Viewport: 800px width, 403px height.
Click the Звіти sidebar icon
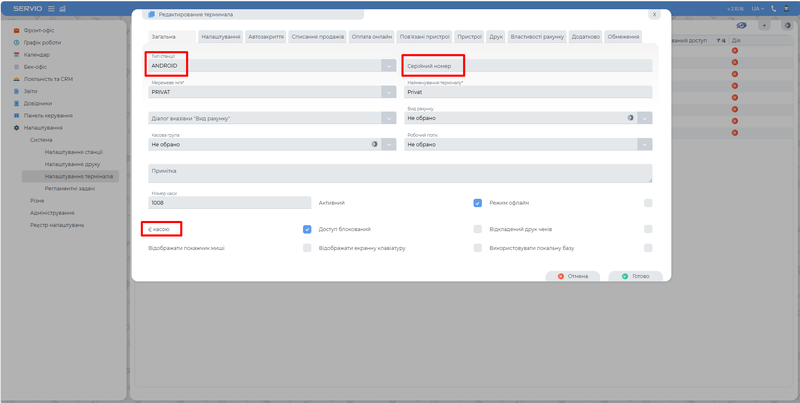click(x=16, y=90)
